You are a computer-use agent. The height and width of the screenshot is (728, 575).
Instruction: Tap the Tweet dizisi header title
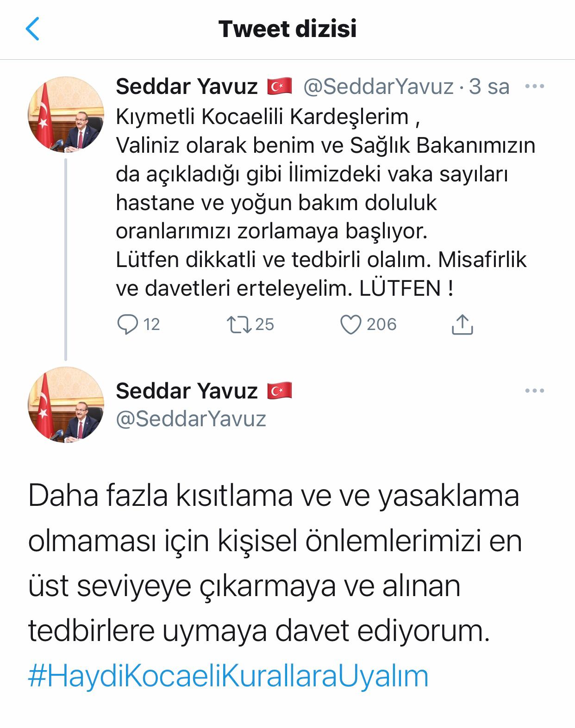[287, 29]
